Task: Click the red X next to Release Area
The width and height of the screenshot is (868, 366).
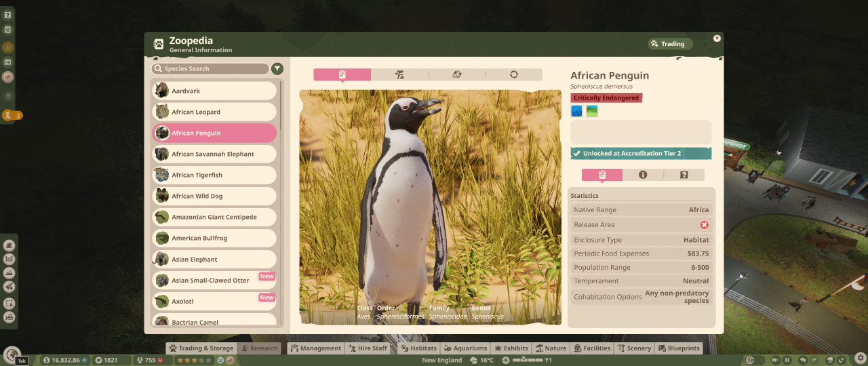Action: pos(705,225)
